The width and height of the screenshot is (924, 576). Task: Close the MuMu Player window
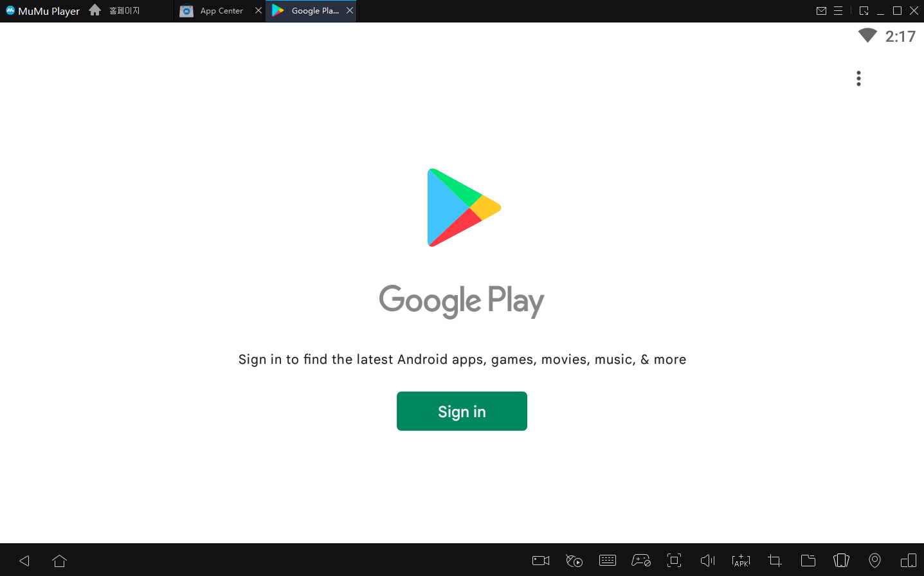(914, 11)
